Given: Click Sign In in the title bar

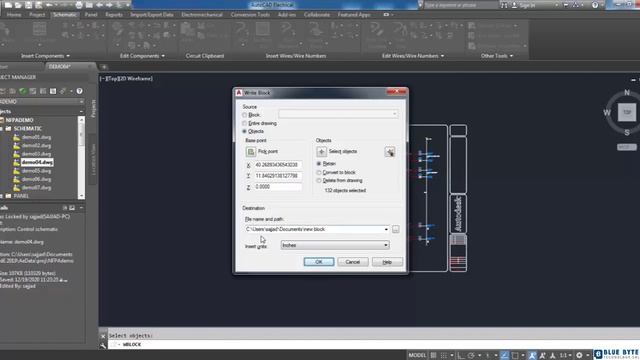Looking at the screenshot, I should 524,5.
